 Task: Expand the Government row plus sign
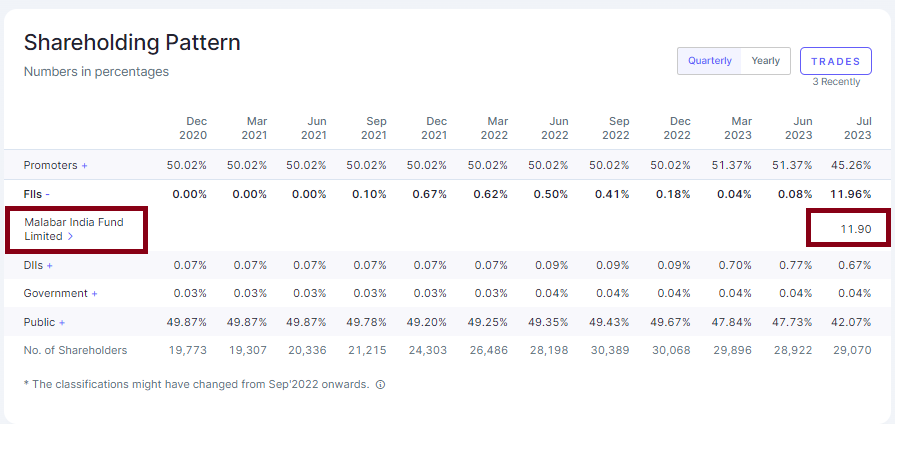94,294
